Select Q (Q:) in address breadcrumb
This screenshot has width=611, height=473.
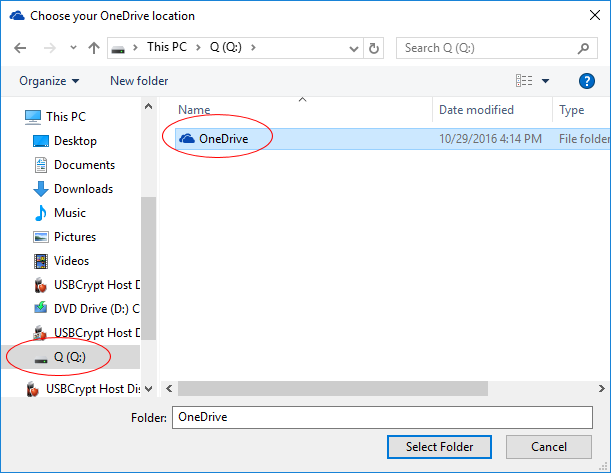(226, 47)
